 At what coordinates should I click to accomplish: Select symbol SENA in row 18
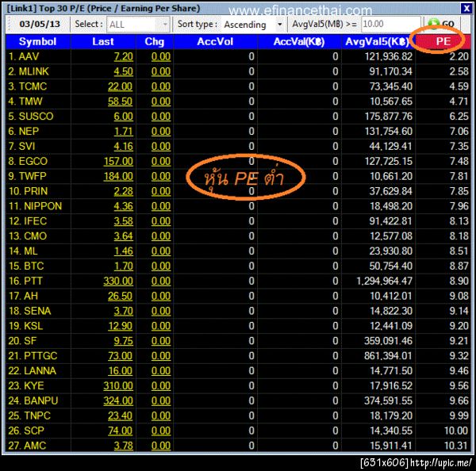pyautogui.click(x=37, y=311)
